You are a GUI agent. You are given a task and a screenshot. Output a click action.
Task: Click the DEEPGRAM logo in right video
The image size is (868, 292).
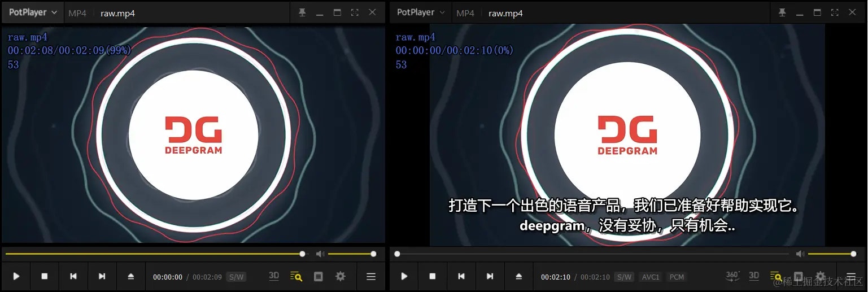point(627,135)
